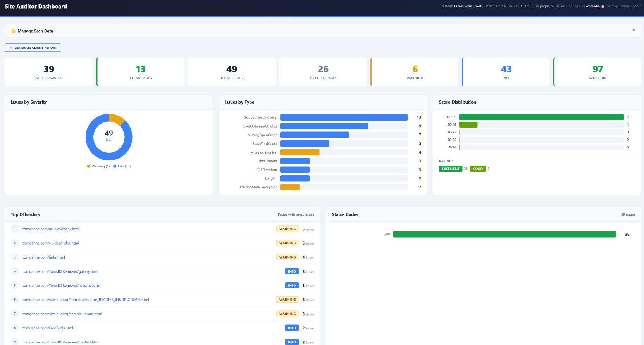The width and height of the screenshot is (644, 345).
Task: Open tomdahne.com/articles/index.html link
Action: pyautogui.click(x=51, y=229)
